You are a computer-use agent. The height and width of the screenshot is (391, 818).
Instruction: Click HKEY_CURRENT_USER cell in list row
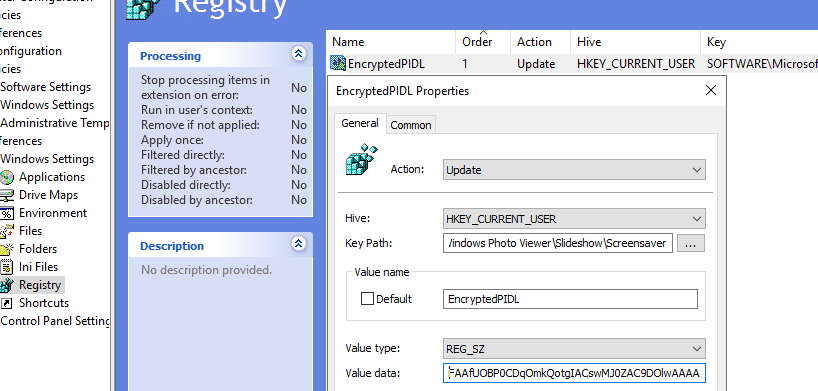pyautogui.click(x=636, y=64)
